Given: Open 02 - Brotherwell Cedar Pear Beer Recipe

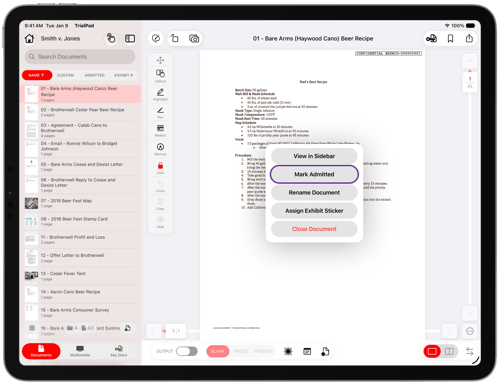Looking at the screenshot, I should pos(80,112).
